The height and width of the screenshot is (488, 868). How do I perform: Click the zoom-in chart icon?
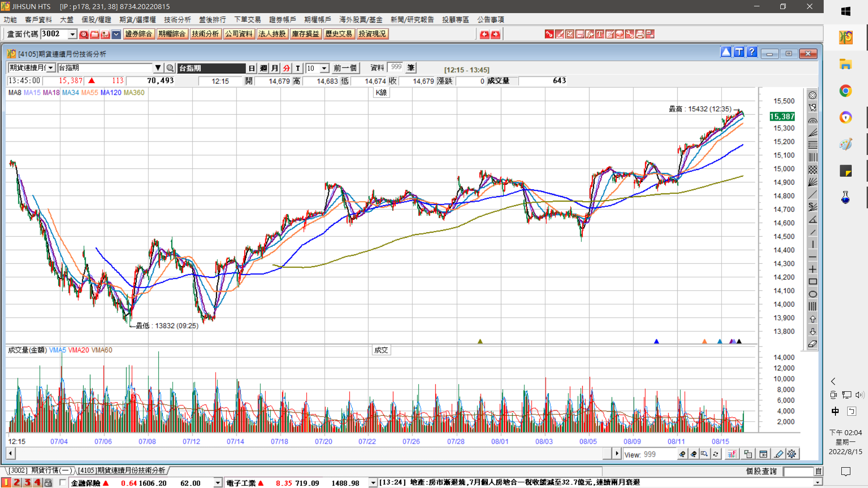point(682,454)
